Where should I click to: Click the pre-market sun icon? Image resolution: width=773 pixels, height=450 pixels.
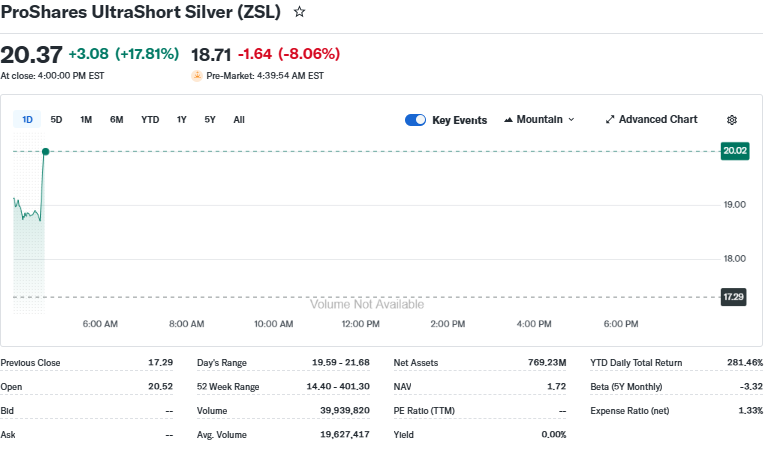197,75
